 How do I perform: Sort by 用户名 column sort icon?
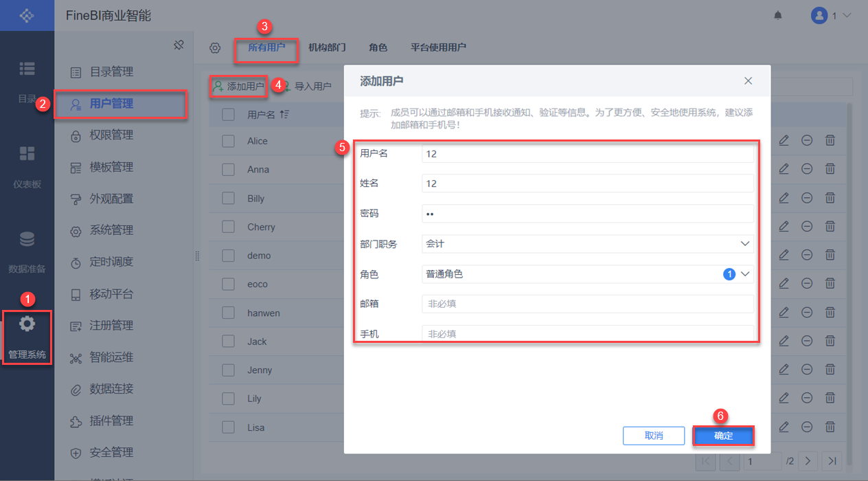click(x=284, y=115)
